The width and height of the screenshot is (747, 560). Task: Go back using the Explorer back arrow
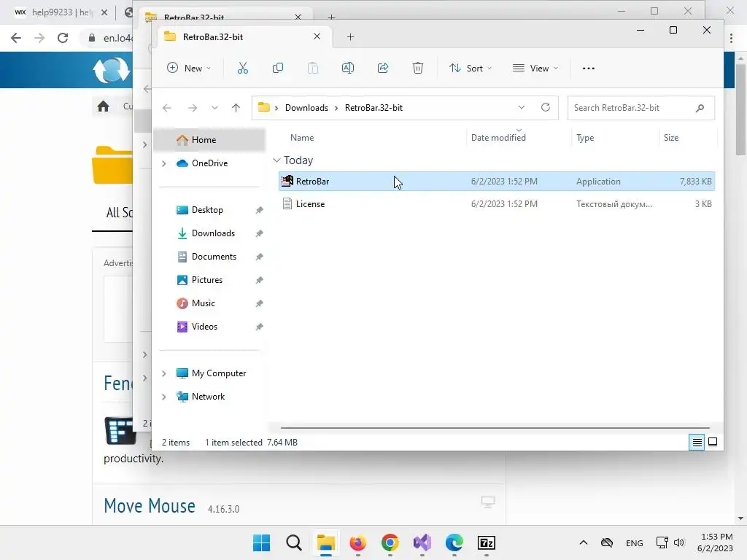pos(167,108)
